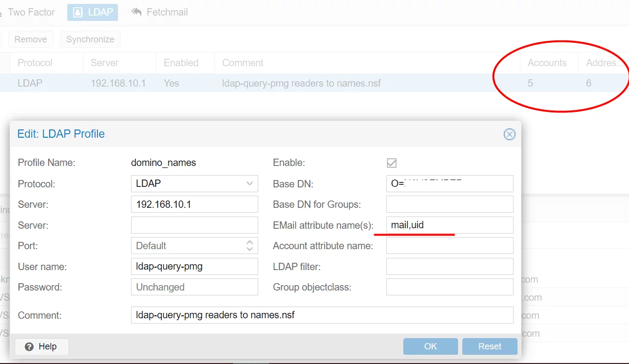Viewport: 629px width, 364px height.
Task: Focus the Password field
Action: point(194,287)
